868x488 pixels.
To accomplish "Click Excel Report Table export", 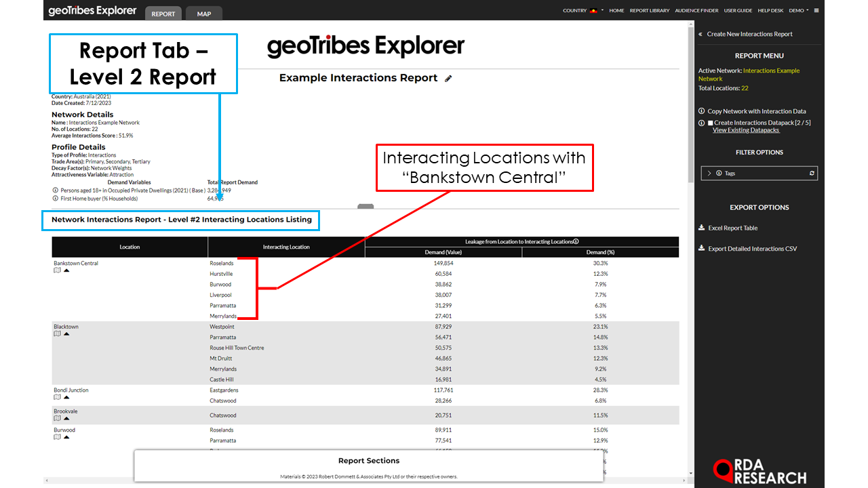I will pos(733,228).
